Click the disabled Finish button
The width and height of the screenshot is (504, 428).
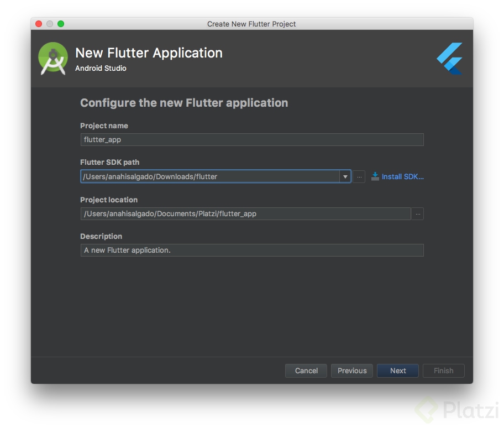[x=443, y=370]
